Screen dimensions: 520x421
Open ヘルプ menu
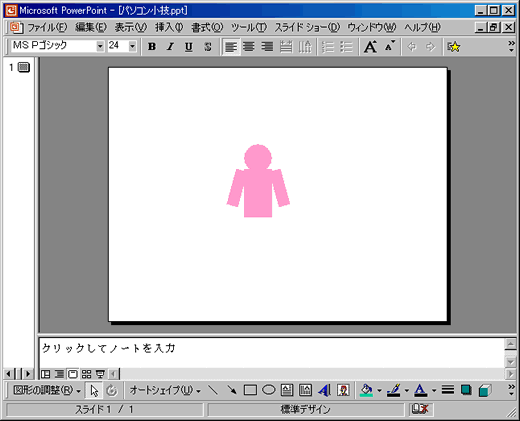point(422,27)
